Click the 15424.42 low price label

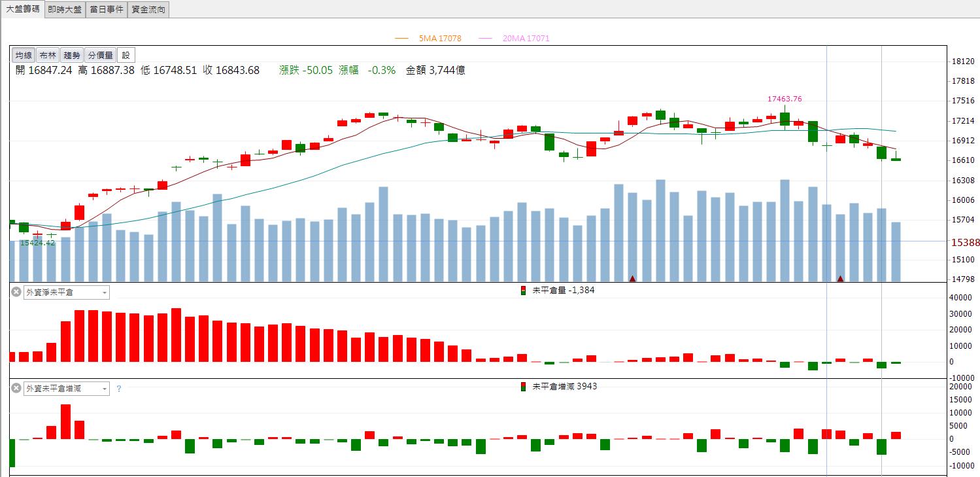37,243
